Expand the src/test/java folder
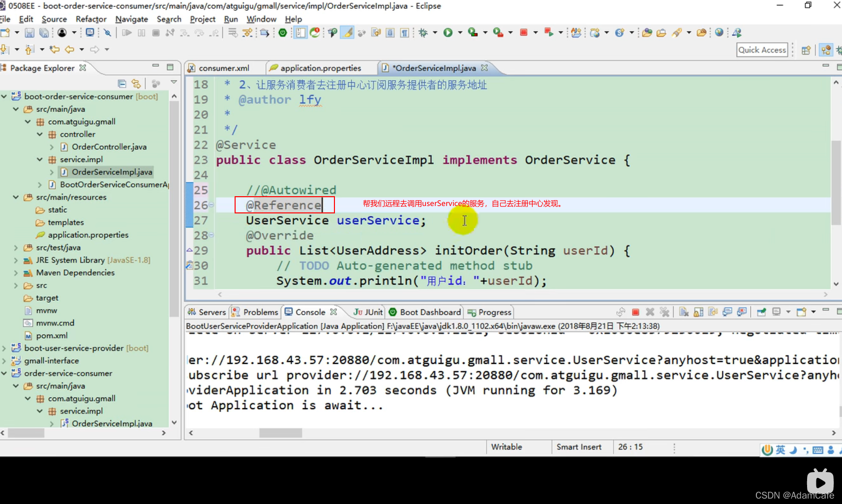Screen dimensions: 842x504 [x=16, y=248]
